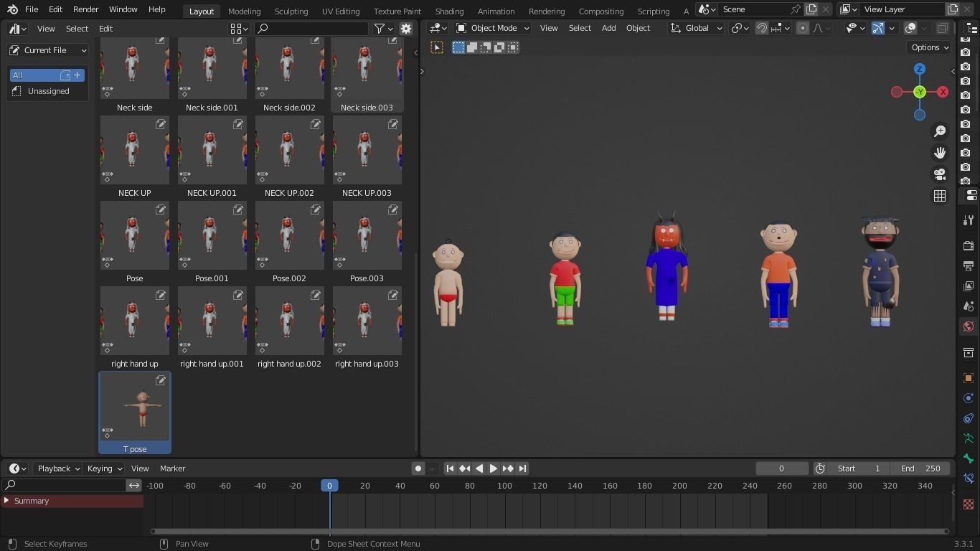This screenshot has width=980, height=551.
Task: Open the Window menu
Action: click(123, 10)
